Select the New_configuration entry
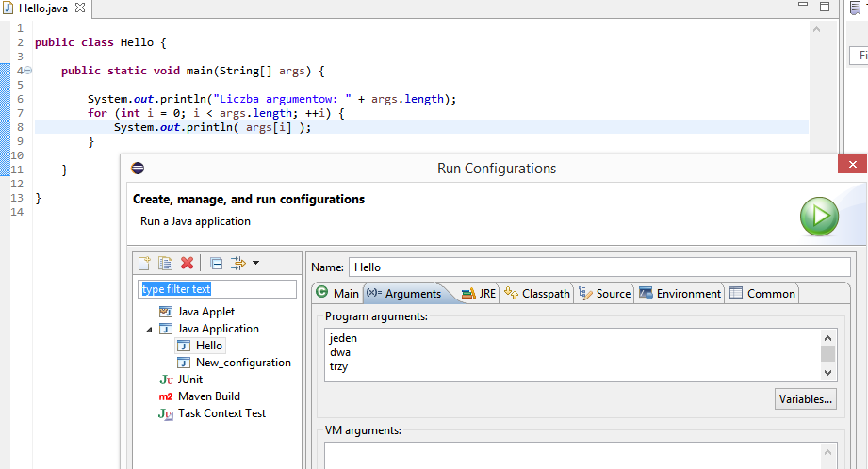 (x=243, y=363)
